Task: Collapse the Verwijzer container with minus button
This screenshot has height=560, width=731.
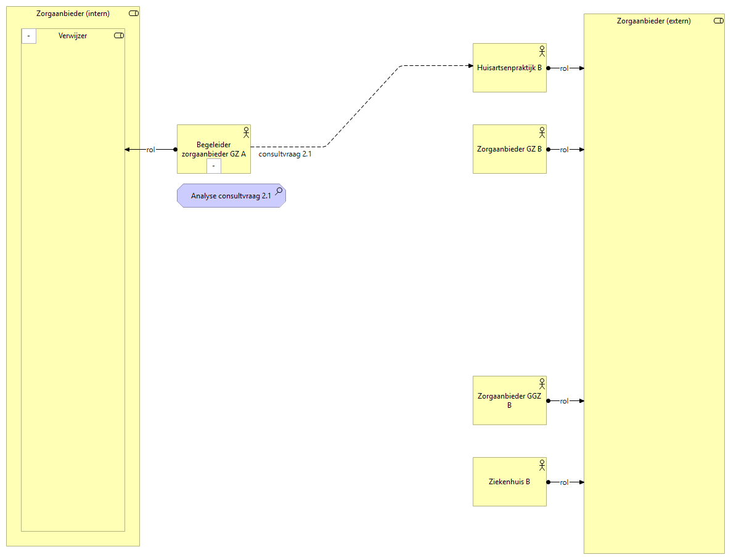Action: (29, 36)
